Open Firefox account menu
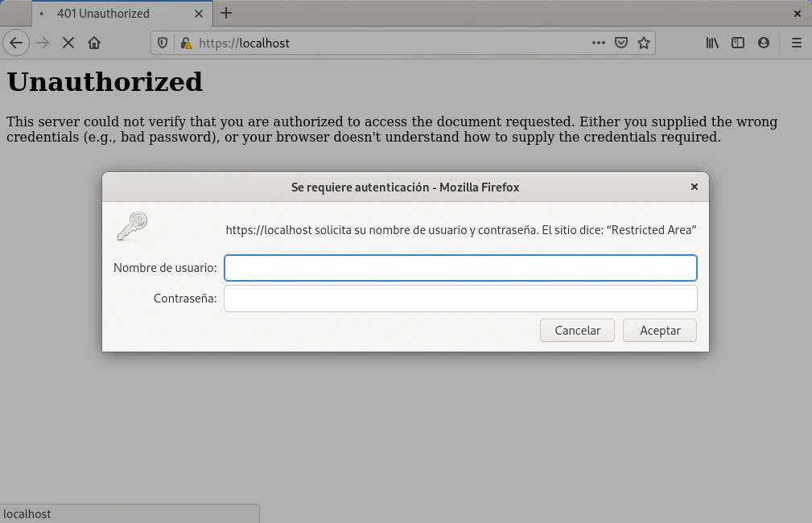Image resolution: width=812 pixels, height=523 pixels. (764, 43)
